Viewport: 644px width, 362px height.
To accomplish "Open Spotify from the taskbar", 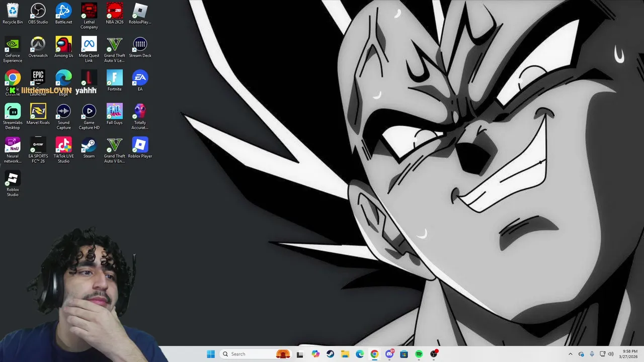I will click(x=419, y=354).
